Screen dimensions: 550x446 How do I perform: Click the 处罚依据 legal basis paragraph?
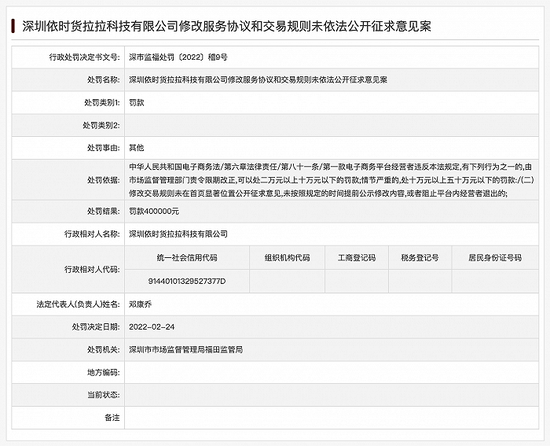(331, 180)
